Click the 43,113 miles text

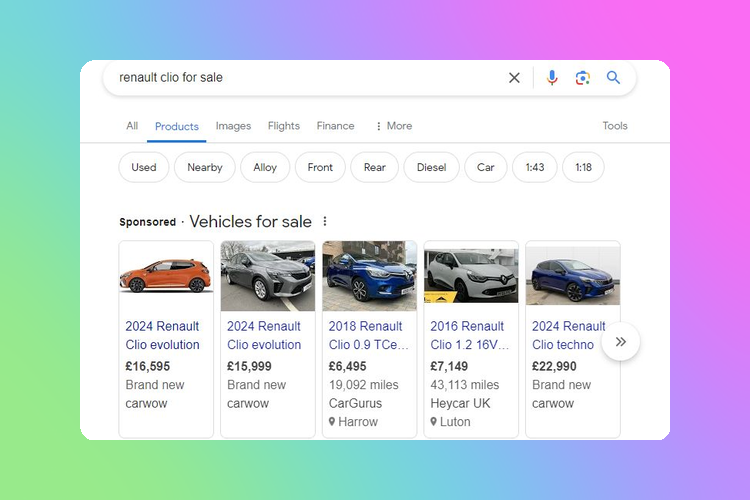coord(464,385)
